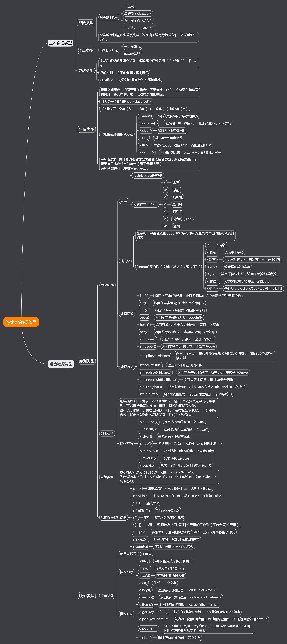Viewport: 287px width, 644px height.
Task: Select the 字典类型 node
Action: [107, 596]
